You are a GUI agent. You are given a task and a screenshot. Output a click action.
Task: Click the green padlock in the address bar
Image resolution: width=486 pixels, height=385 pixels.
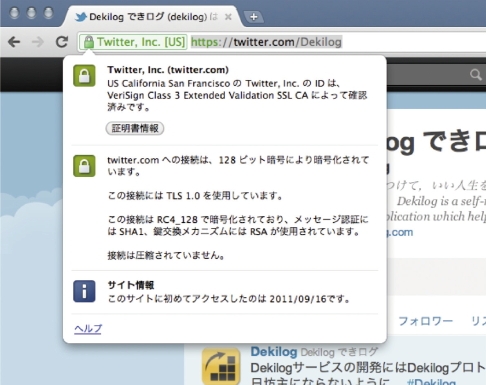89,42
